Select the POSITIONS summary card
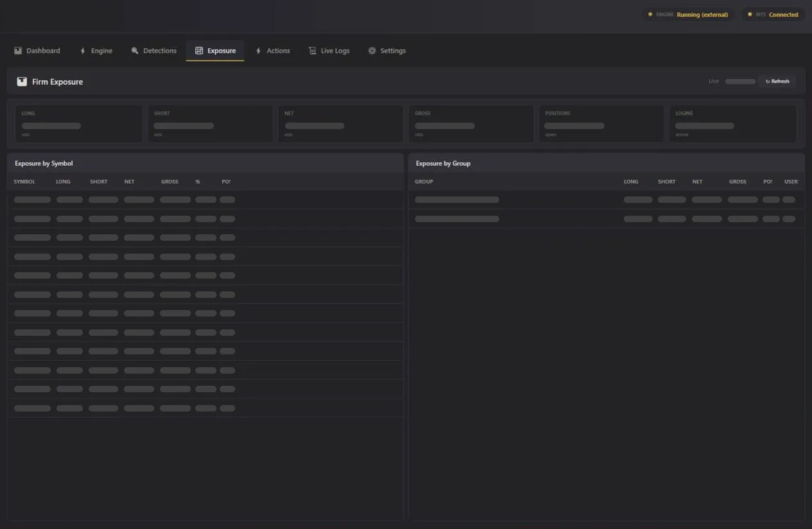812x529 pixels. pyautogui.click(x=601, y=123)
